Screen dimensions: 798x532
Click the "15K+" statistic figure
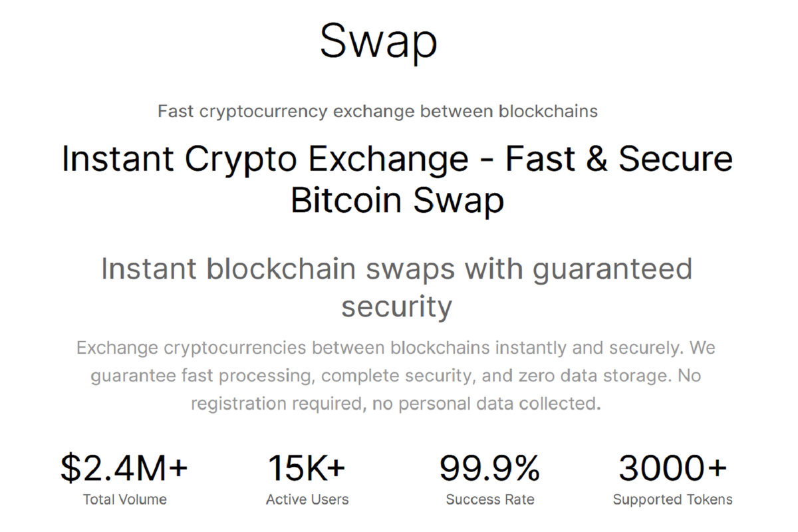(307, 467)
